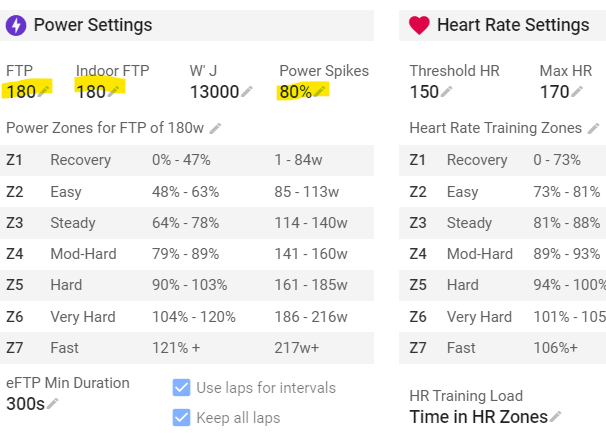Click the pencil icon next to FTP value
The height and width of the screenshot is (433, 606).
pos(45,91)
